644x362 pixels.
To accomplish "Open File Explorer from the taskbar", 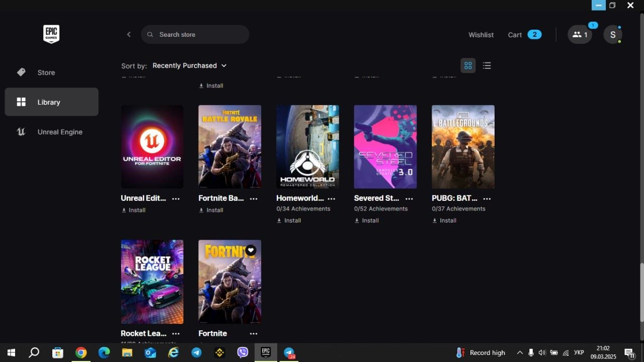I will (x=127, y=352).
